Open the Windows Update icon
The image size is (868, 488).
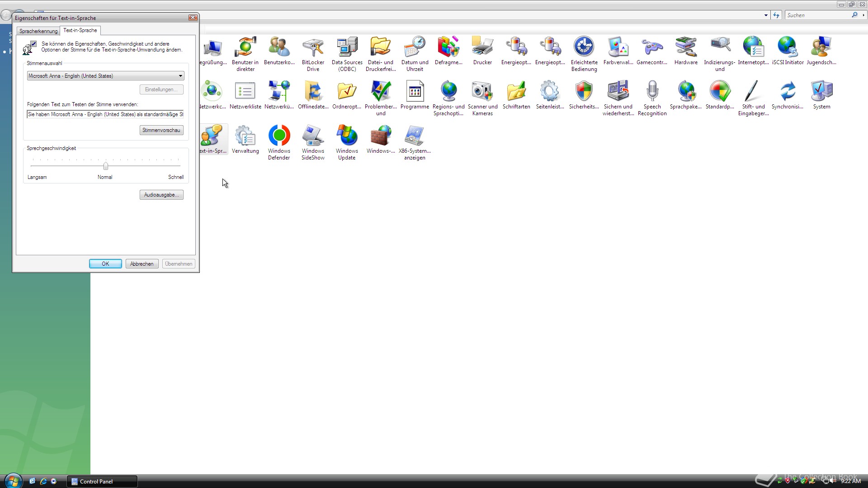pyautogui.click(x=347, y=142)
